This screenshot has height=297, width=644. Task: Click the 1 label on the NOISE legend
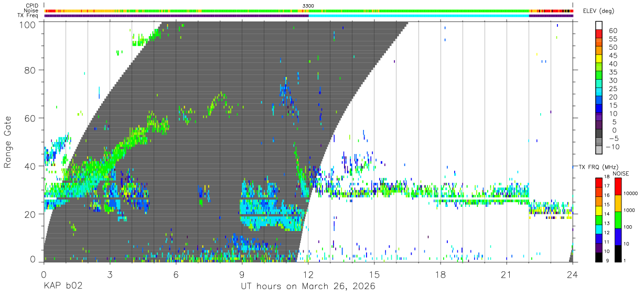pos(625,261)
